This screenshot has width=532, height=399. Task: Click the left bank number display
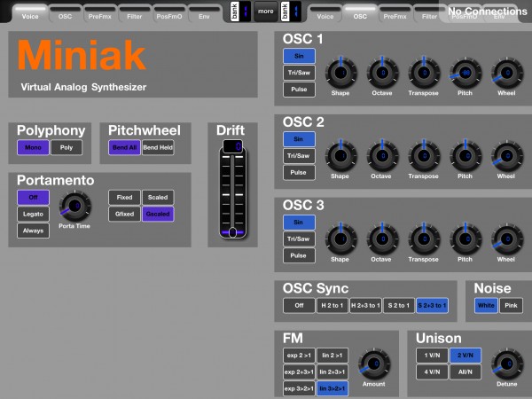246,12
